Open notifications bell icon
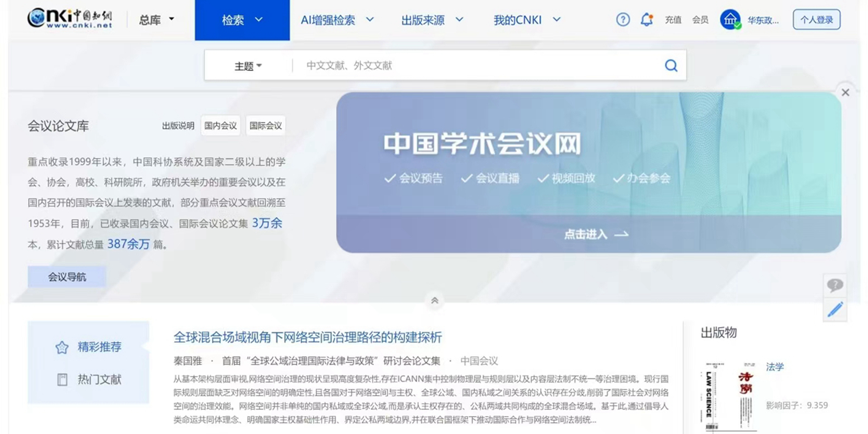The width and height of the screenshot is (868, 434). coord(647,20)
